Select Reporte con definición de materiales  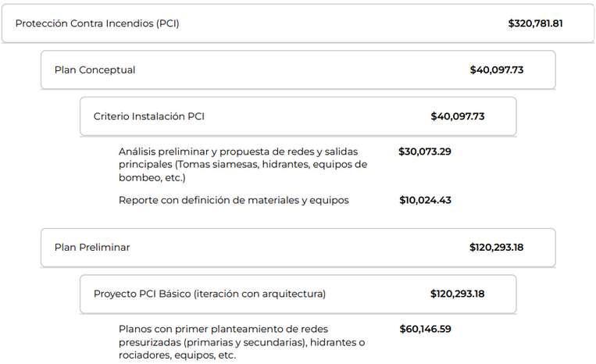click(x=234, y=200)
